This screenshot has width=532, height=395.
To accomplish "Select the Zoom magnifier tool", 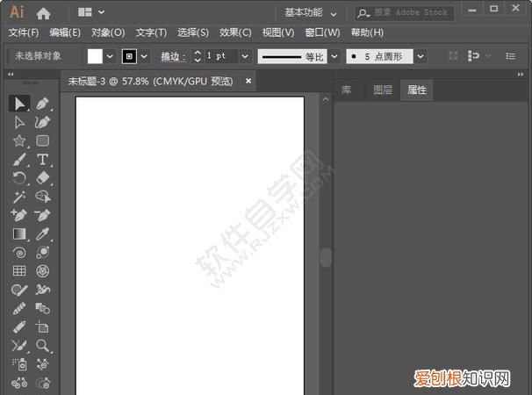I will click(42, 346).
